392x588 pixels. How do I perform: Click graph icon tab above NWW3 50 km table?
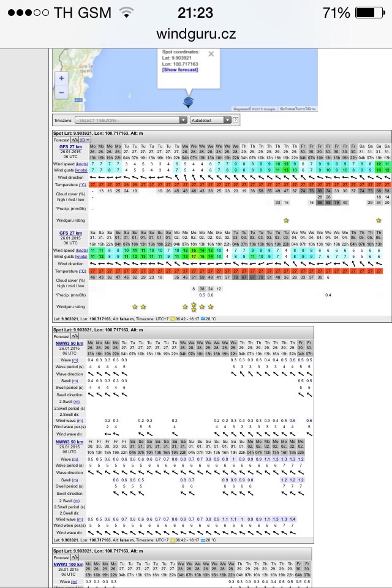tap(75, 336)
